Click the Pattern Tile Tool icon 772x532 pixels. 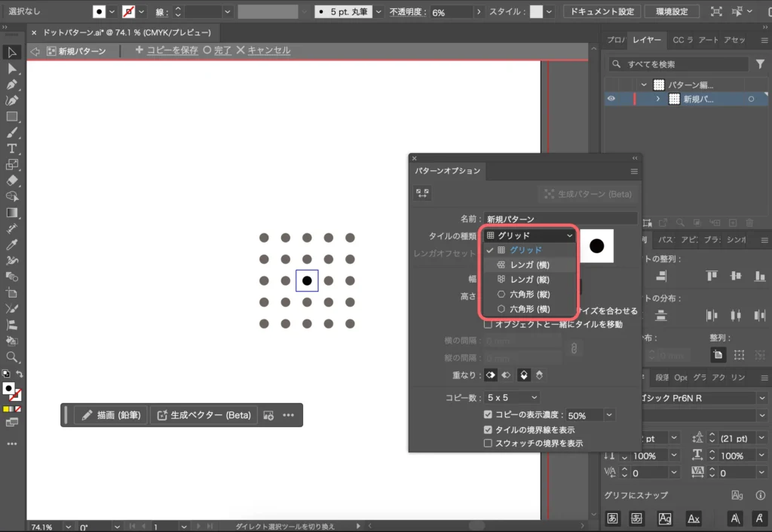[x=422, y=194]
